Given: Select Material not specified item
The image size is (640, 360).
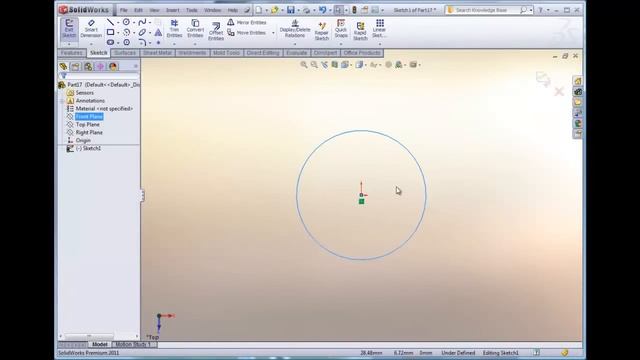Looking at the screenshot, I should tap(104, 109).
